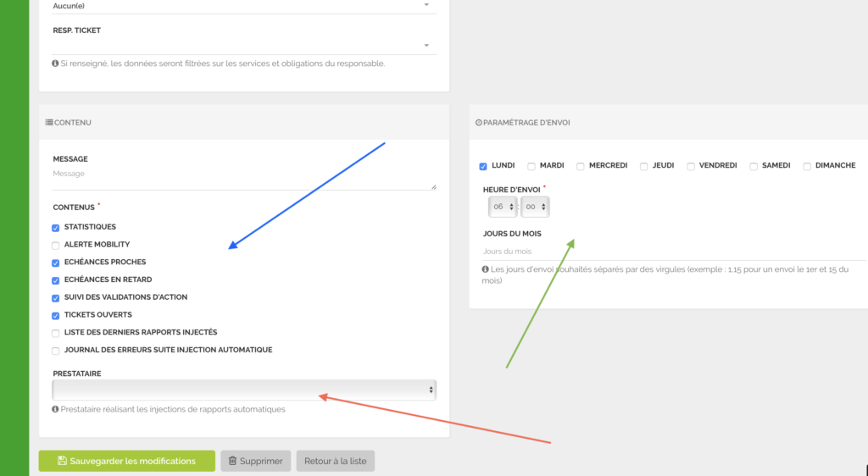This screenshot has height=476, width=868.
Task: Open the PRESTATAIRE dropdown
Action: (244, 390)
